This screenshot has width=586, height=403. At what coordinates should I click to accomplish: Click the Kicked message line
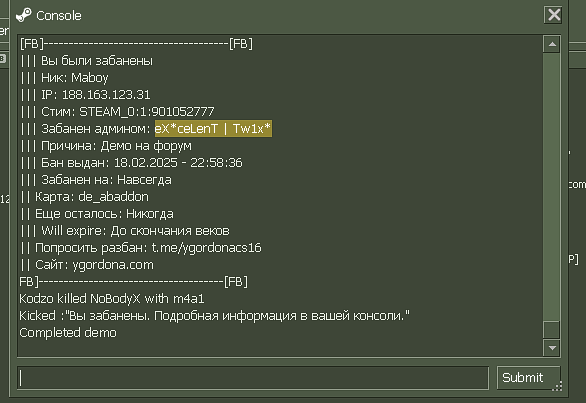point(215,316)
